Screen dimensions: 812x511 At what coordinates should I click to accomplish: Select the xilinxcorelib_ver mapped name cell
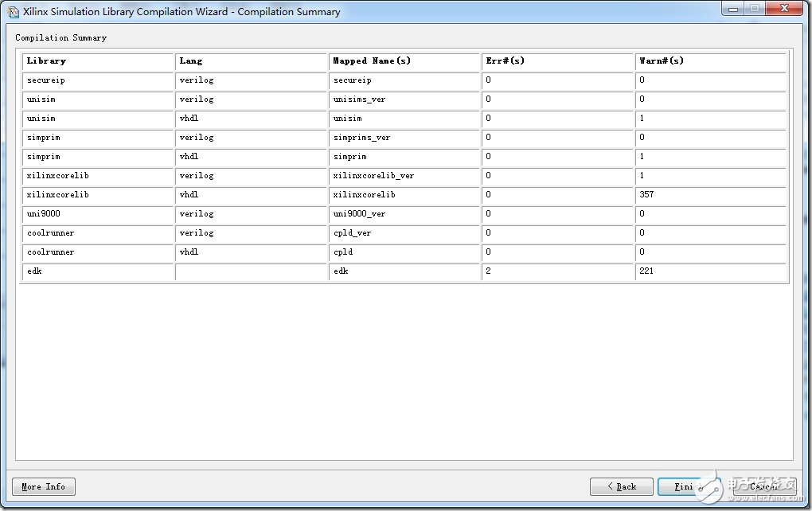[x=404, y=176]
